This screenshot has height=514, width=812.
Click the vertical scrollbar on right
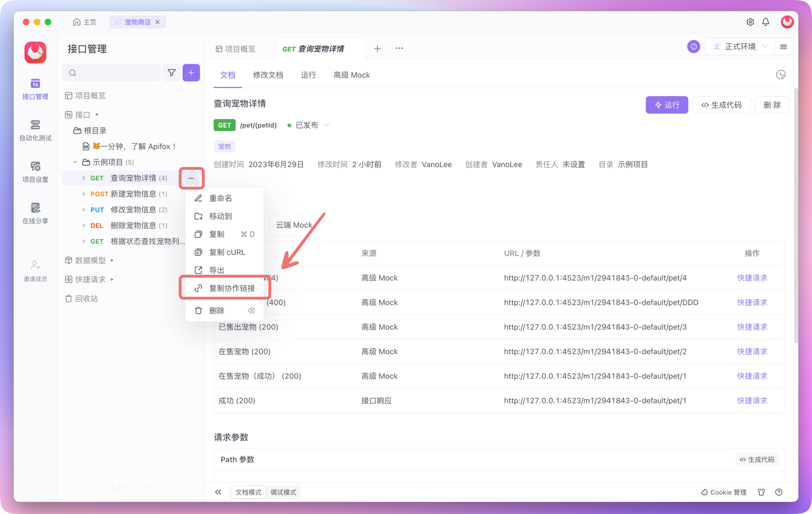795,215
